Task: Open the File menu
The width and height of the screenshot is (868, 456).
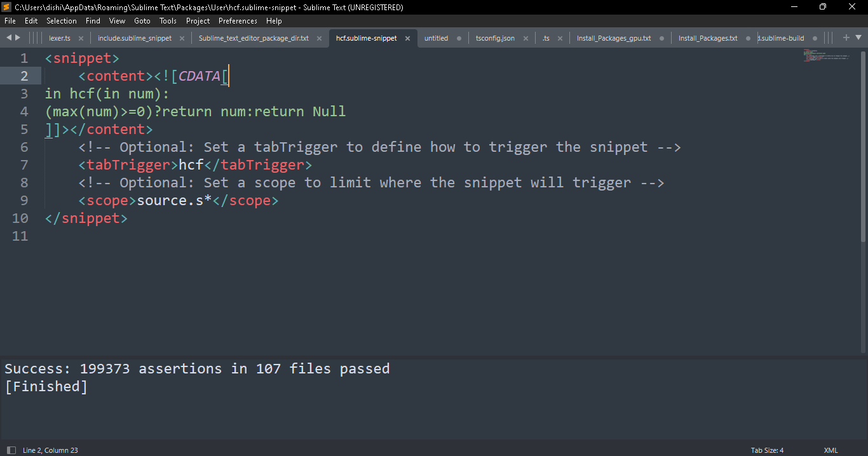Action: [10, 21]
